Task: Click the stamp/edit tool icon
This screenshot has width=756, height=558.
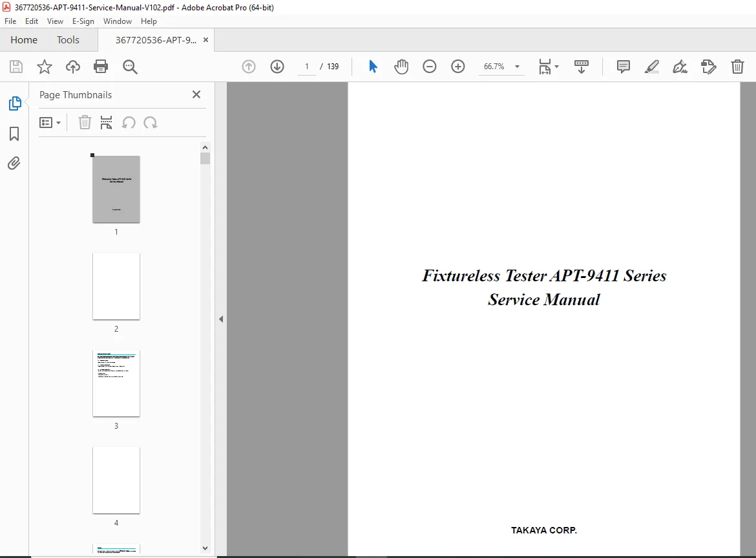Action: (709, 67)
